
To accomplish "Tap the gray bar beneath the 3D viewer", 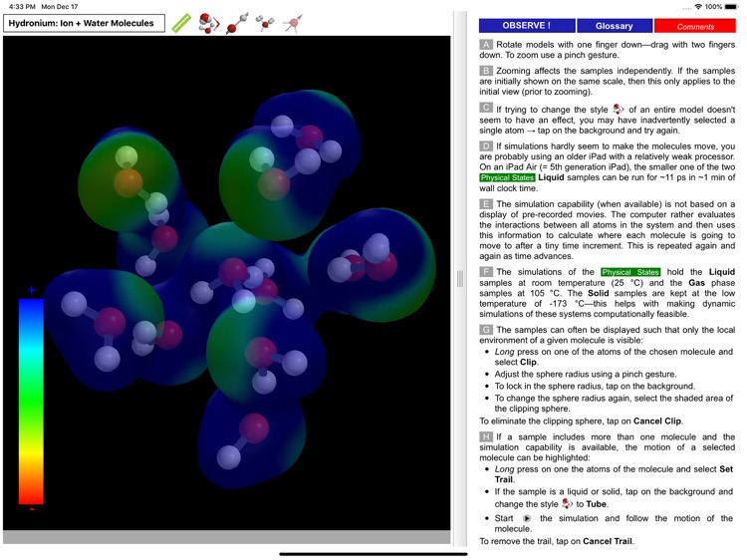I will [226, 537].
